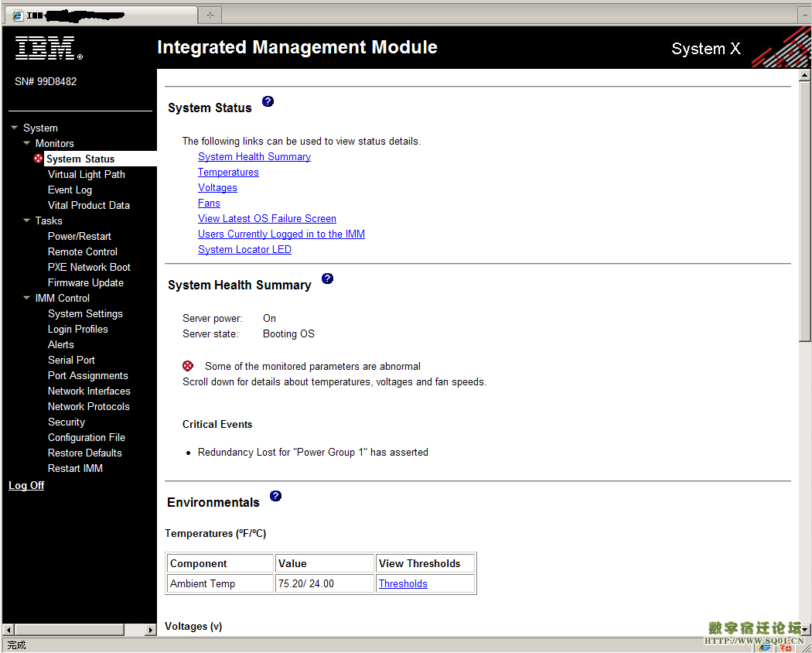Click the 75.20/ 24.00 temperature value

click(306, 583)
